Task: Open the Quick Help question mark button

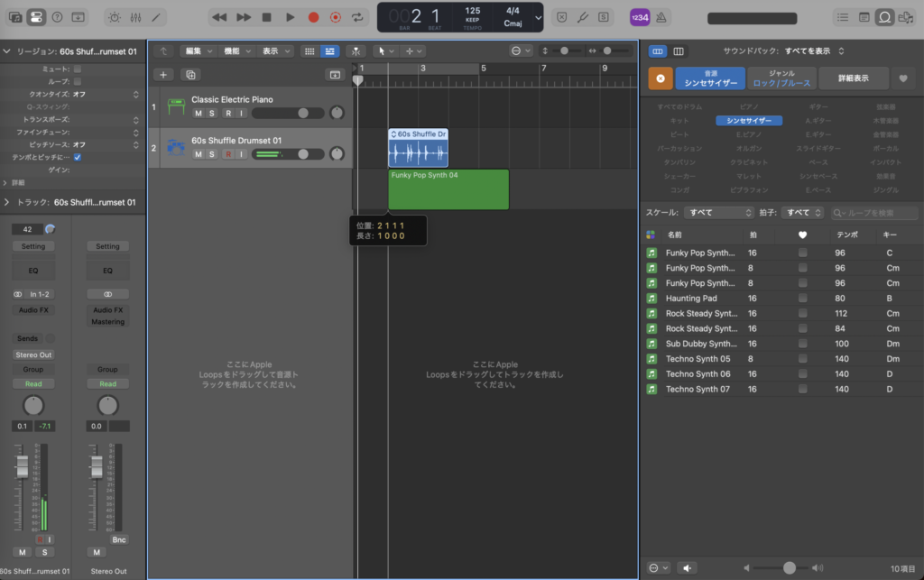Action: click(x=57, y=17)
